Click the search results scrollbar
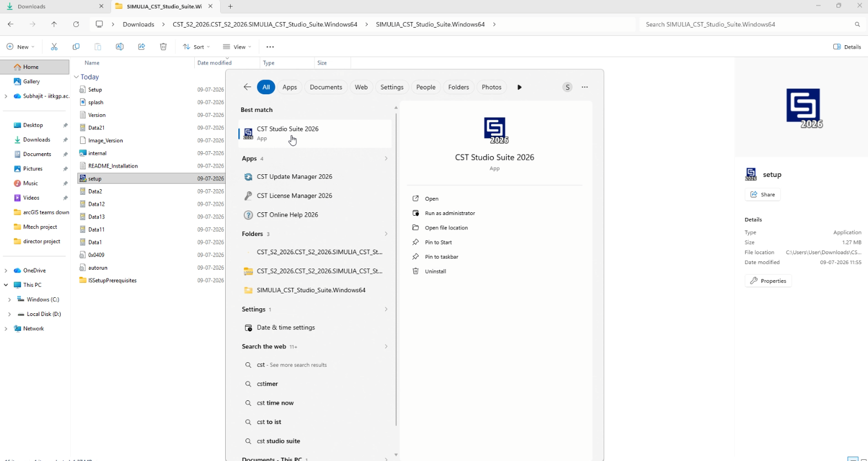 pos(396,269)
